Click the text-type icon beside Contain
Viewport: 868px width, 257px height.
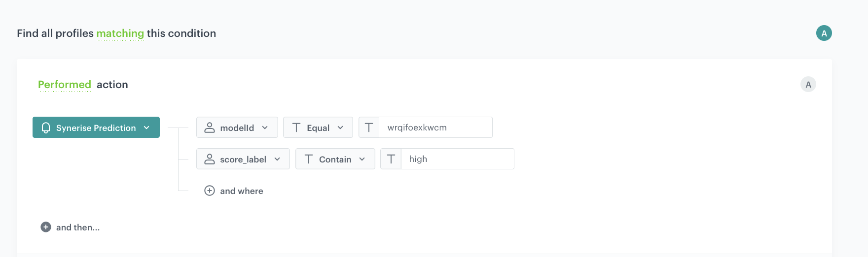pos(309,159)
